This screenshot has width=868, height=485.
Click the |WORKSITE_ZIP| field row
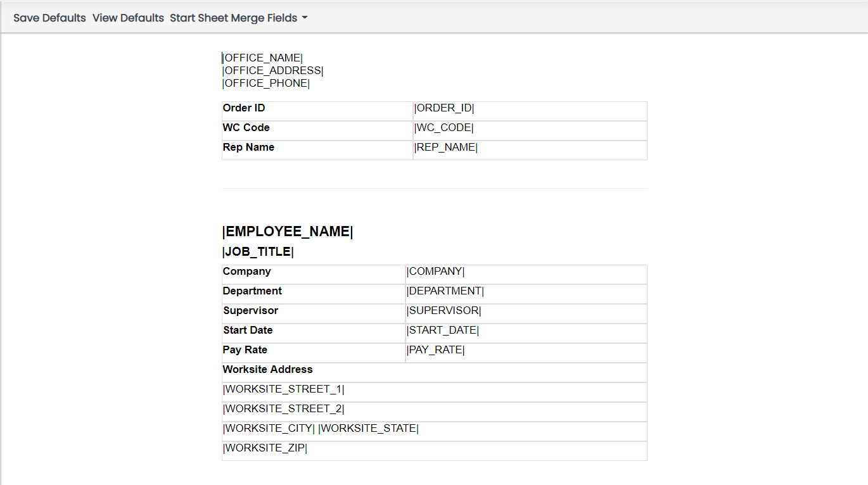(265, 448)
